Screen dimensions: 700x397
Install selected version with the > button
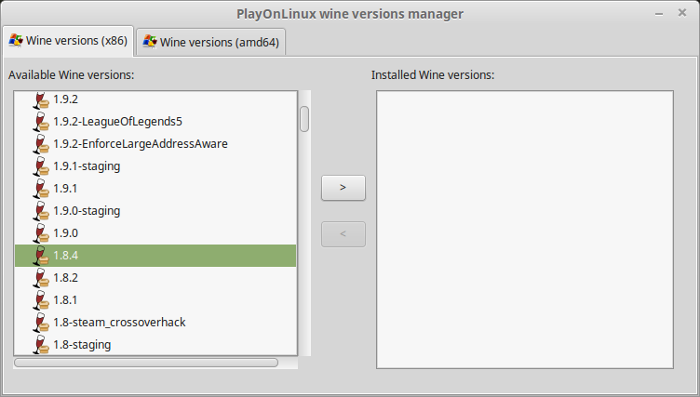click(x=343, y=188)
